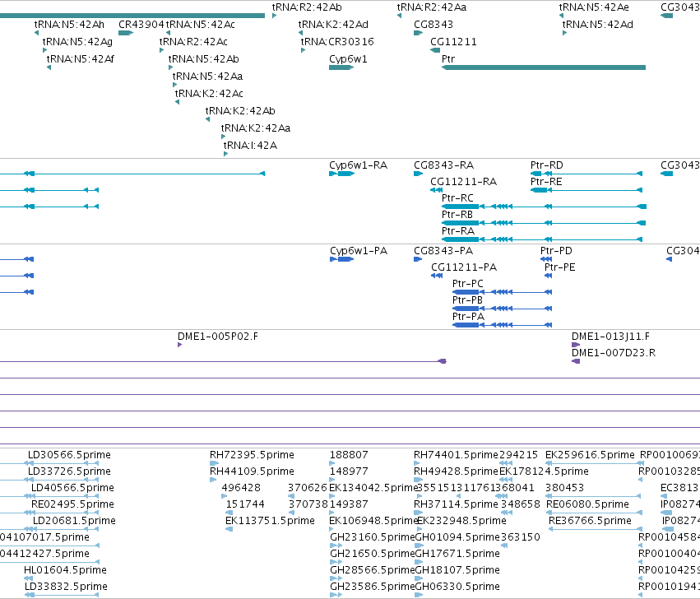Select the EK259616.5prime EST label
This screenshot has width=700, height=599.
coord(590,455)
